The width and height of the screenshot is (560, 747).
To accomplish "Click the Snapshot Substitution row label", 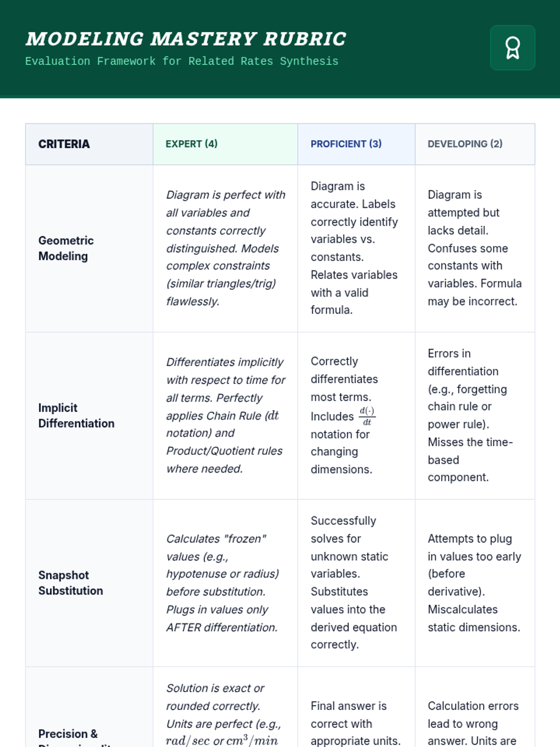I will 70,583.
